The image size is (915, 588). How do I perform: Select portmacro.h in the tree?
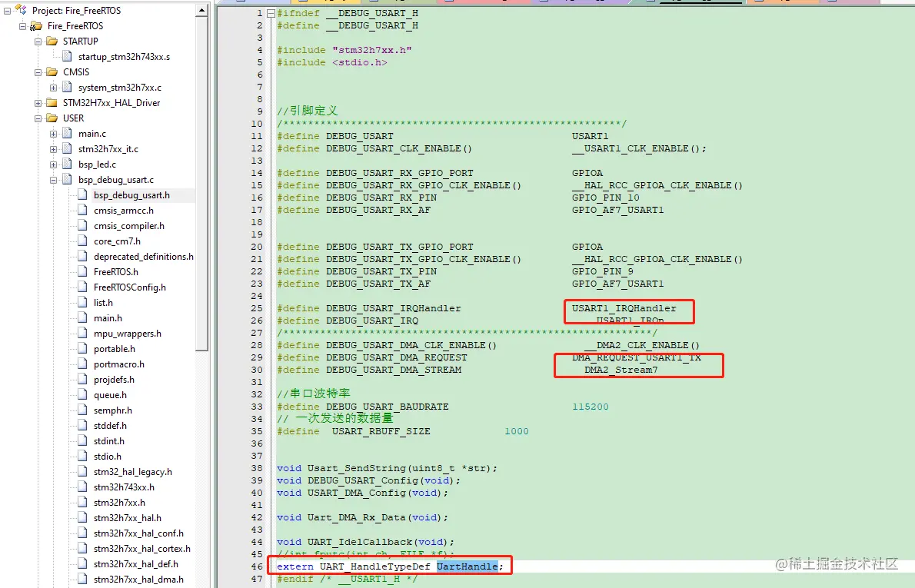pos(119,364)
